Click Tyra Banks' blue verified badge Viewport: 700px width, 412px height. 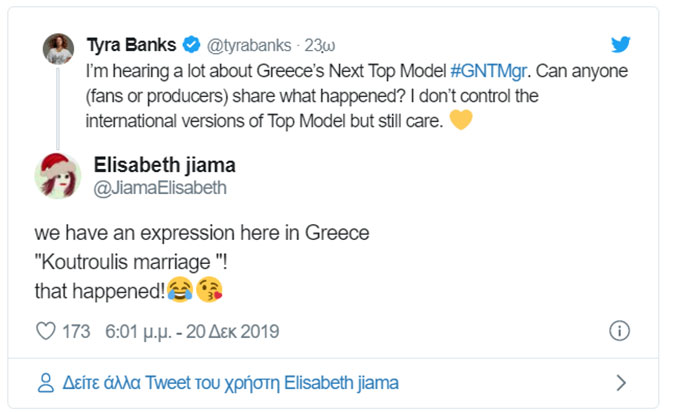tap(192, 45)
